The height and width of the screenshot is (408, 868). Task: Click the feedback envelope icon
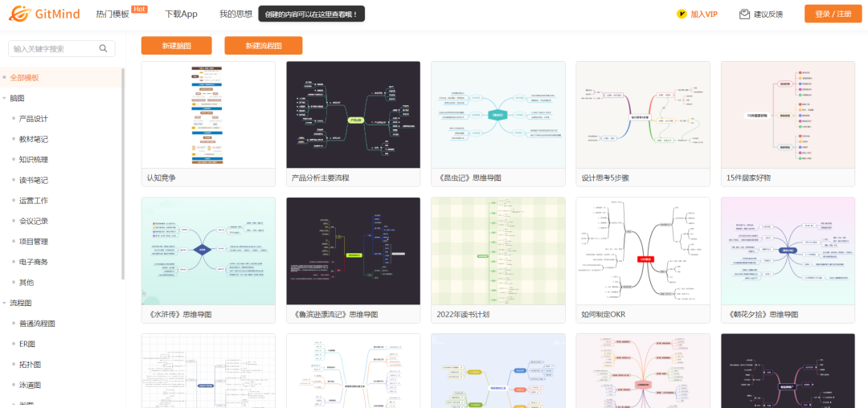click(x=744, y=14)
